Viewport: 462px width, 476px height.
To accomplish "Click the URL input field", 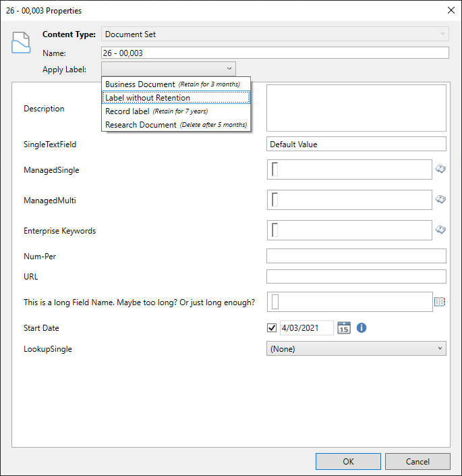I will click(x=356, y=277).
